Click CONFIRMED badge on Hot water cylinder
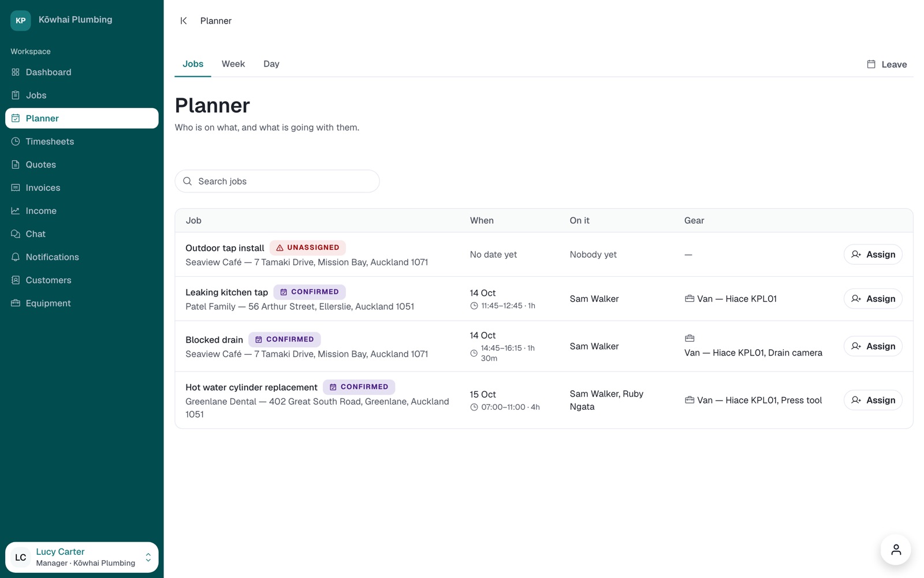This screenshot has width=924, height=578. point(359,387)
